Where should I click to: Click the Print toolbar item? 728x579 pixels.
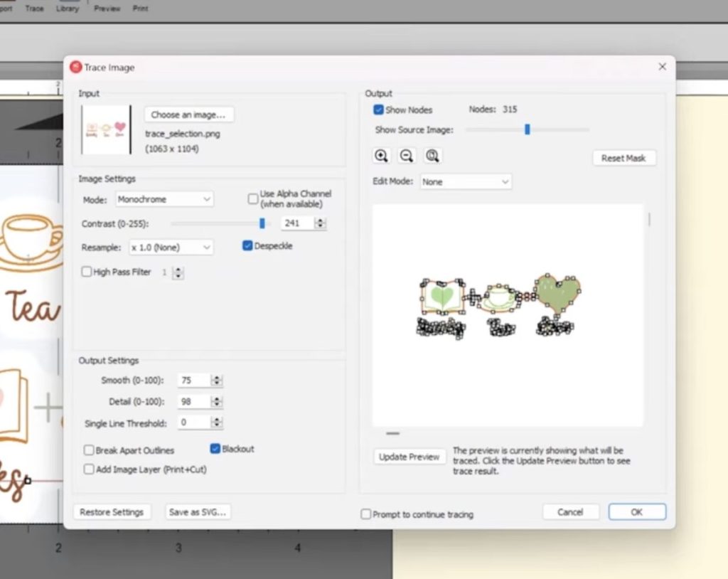click(x=140, y=9)
